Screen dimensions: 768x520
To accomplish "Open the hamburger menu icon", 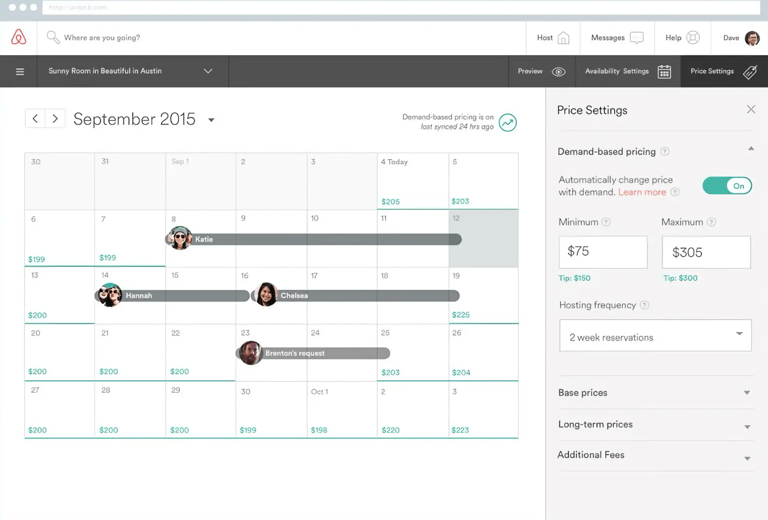I will pyautogui.click(x=19, y=72).
